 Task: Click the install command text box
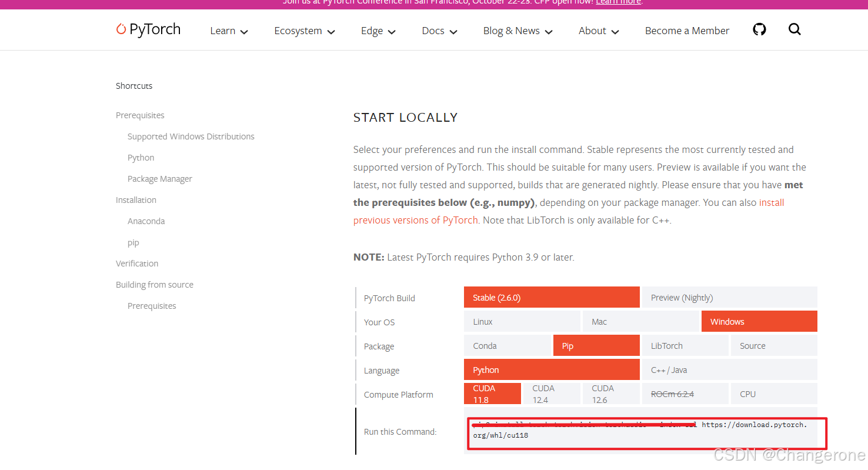point(640,431)
